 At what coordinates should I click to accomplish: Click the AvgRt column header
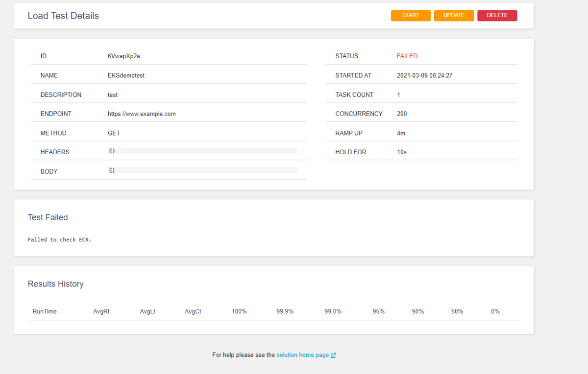click(x=101, y=311)
